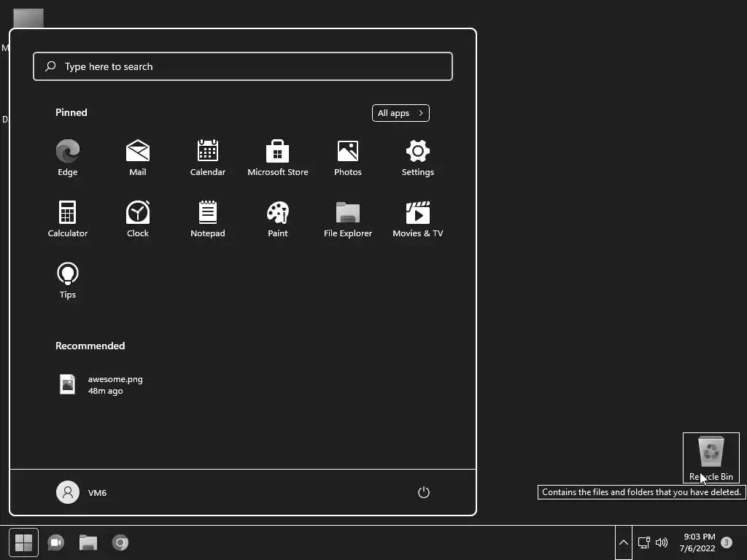Open File Explorer from the taskbar
Viewport: 747px width, 560px height.
[x=88, y=542]
